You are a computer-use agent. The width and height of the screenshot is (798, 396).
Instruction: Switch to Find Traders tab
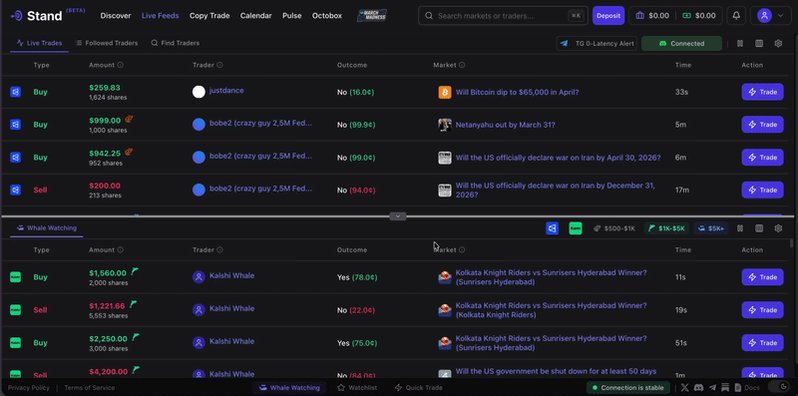pos(175,43)
